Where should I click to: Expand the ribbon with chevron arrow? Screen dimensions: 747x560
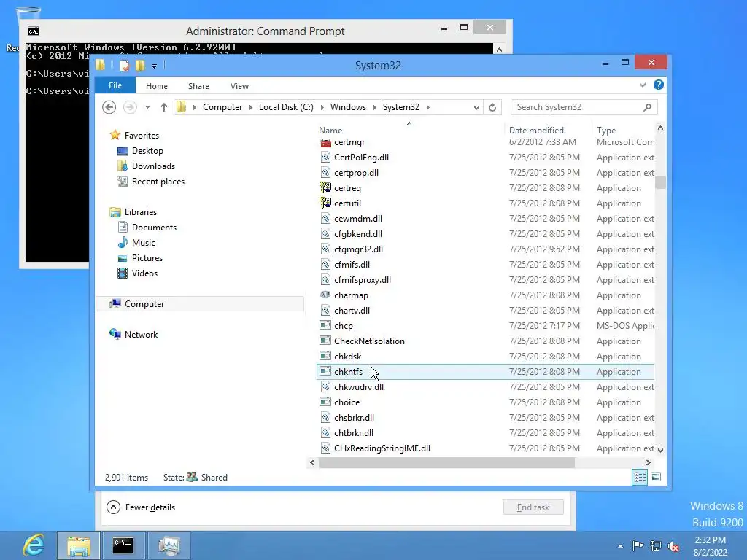pos(643,85)
